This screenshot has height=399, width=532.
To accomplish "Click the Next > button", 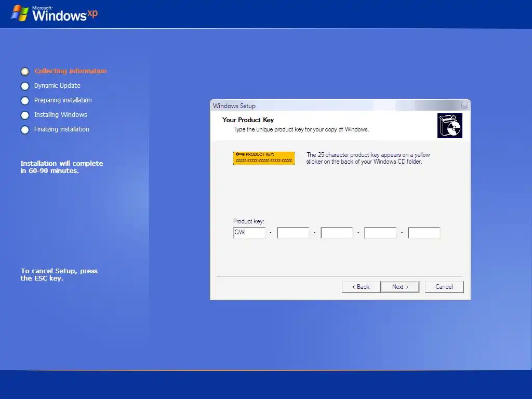I will point(400,287).
